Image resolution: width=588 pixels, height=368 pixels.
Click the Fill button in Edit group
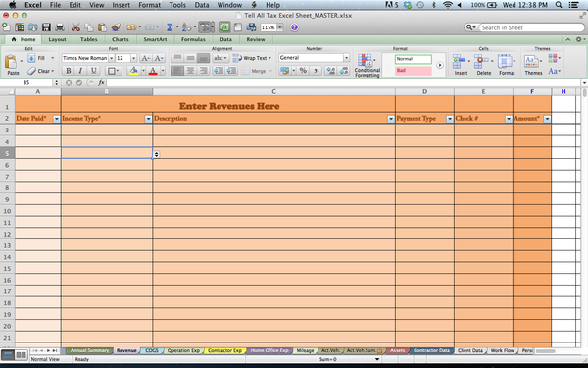[40, 58]
